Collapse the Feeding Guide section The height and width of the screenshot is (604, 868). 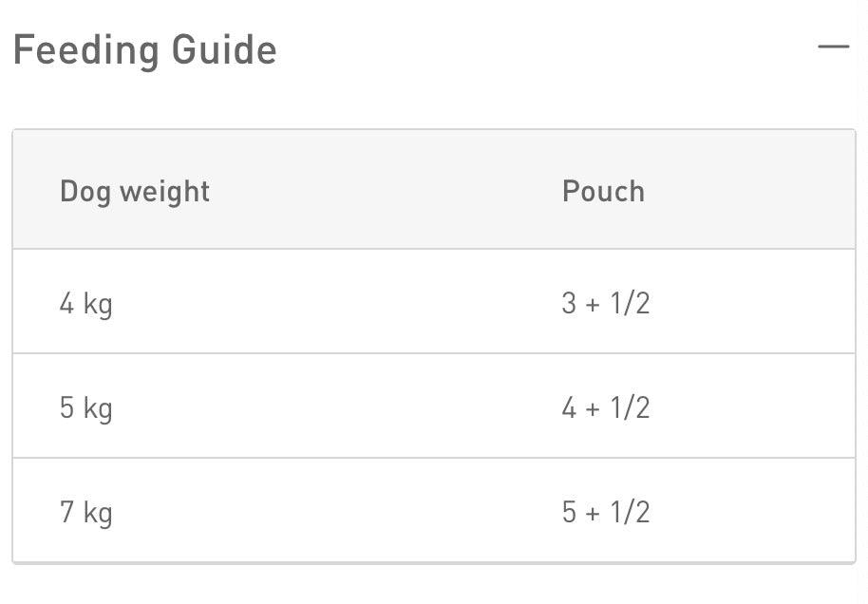[x=833, y=47]
